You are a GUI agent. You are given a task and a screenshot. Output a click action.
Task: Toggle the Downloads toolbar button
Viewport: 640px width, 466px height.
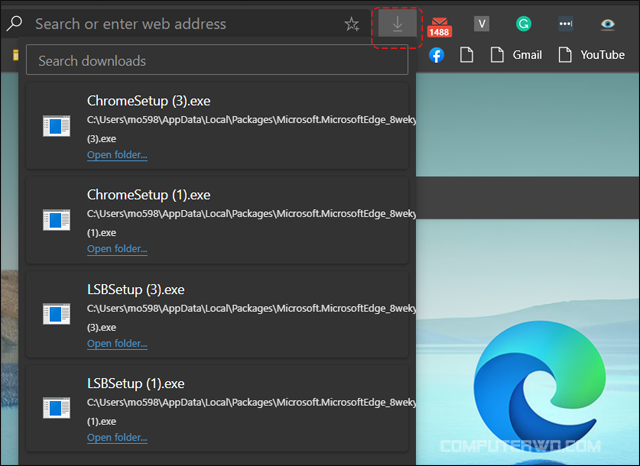(x=397, y=23)
